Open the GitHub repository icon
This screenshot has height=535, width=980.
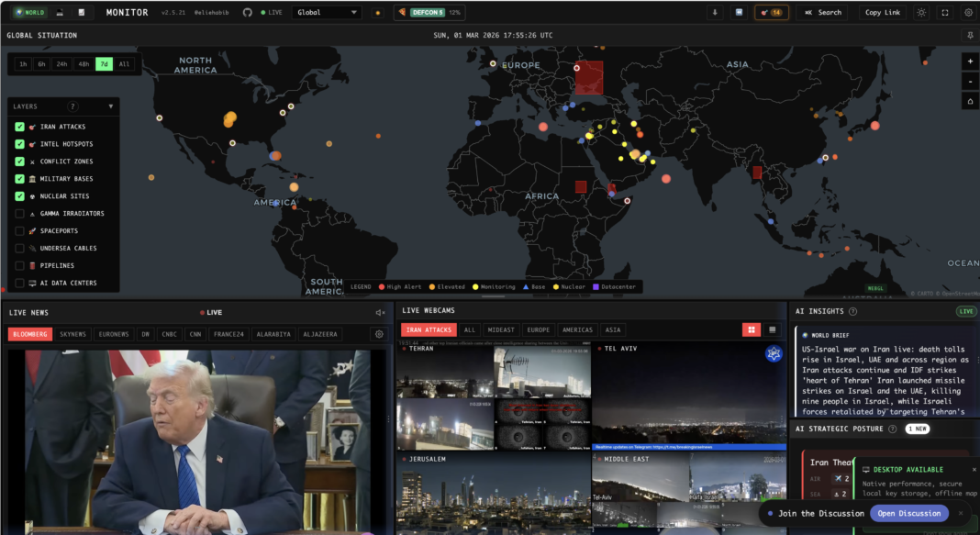tap(247, 13)
